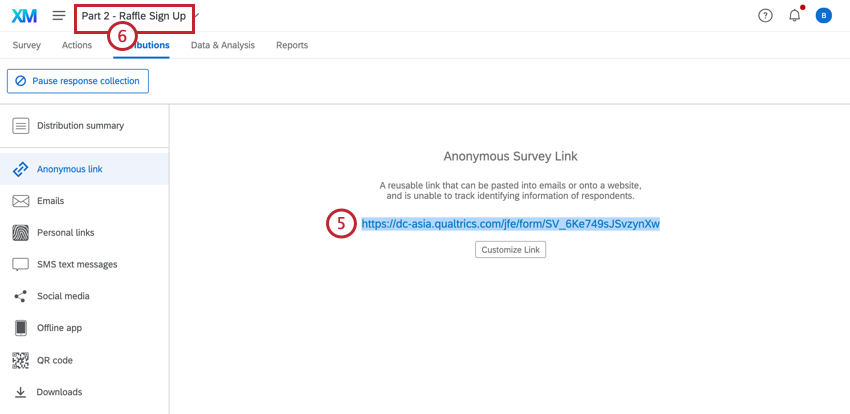This screenshot has height=414, width=850.
Task: Click the Personal links fingerprint icon
Action: (x=20, y=233)
